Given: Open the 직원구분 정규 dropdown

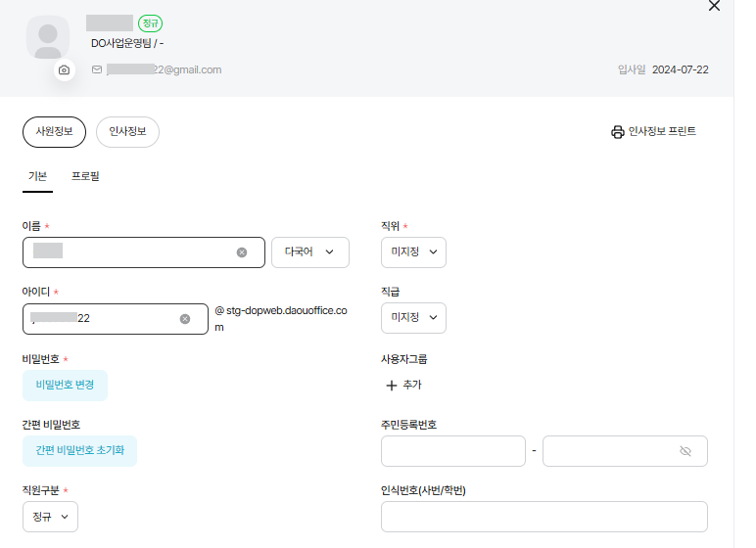Looking at the screenshot, I should 50,517.
